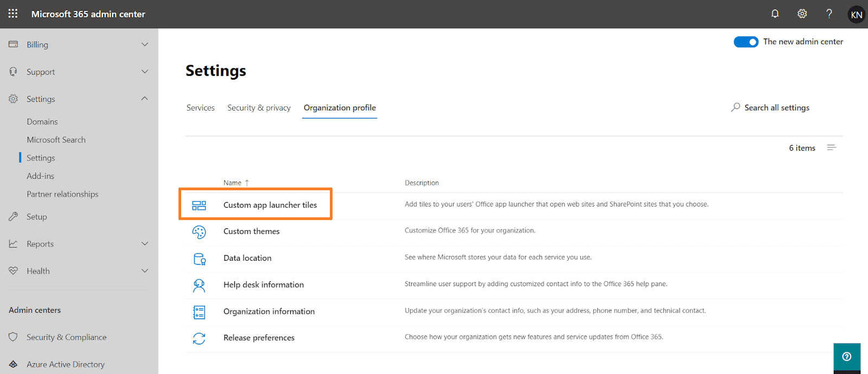Click the Support headset icon in sidebar
868x374 pixels.
pyautogui.click(x=14, y=72)
